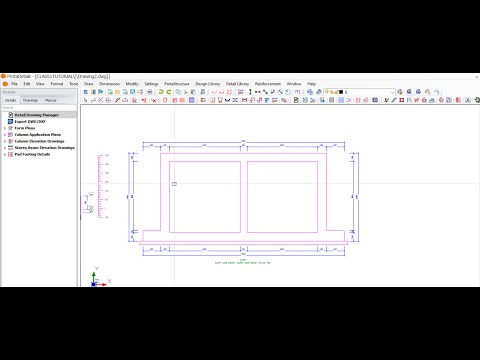Select the horizontal dimension arrow tool

(258, 92)
